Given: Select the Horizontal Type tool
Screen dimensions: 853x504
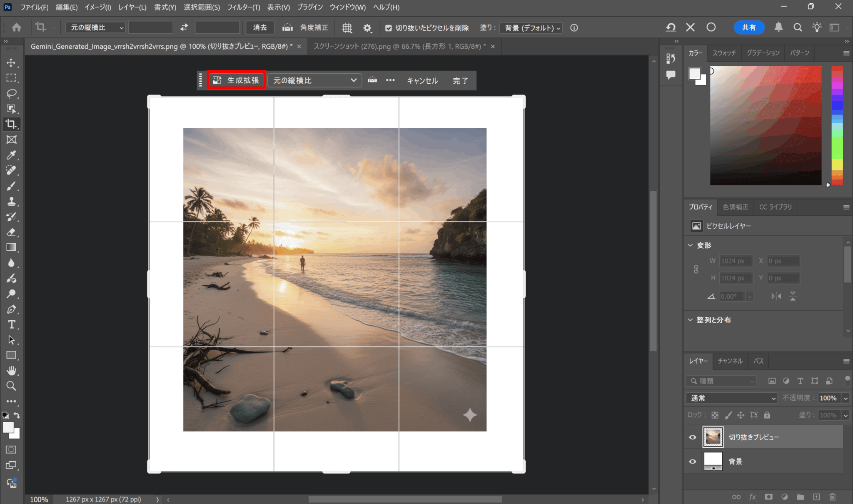Looking at the screenshot, I should coord(11,324).
